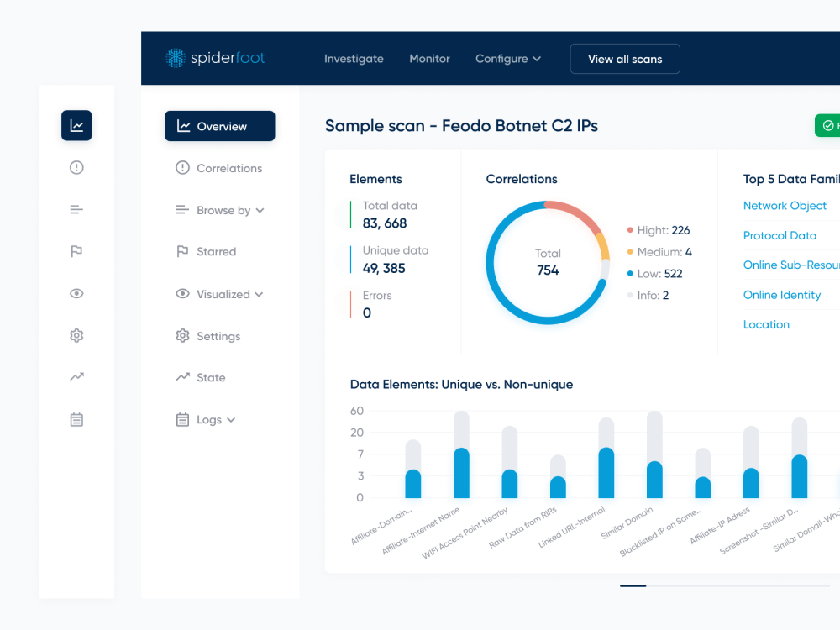Viewport: 840px width, 630px height.
Task: Click eye visualize icon in narrow sidebar
Action: point(76,293)
